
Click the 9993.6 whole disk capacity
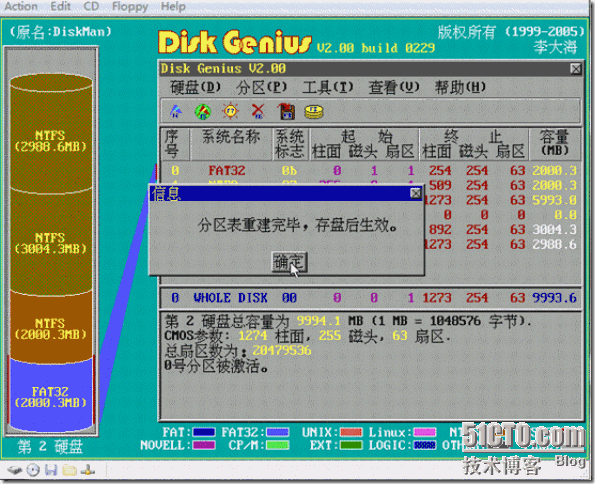point(554,298)
